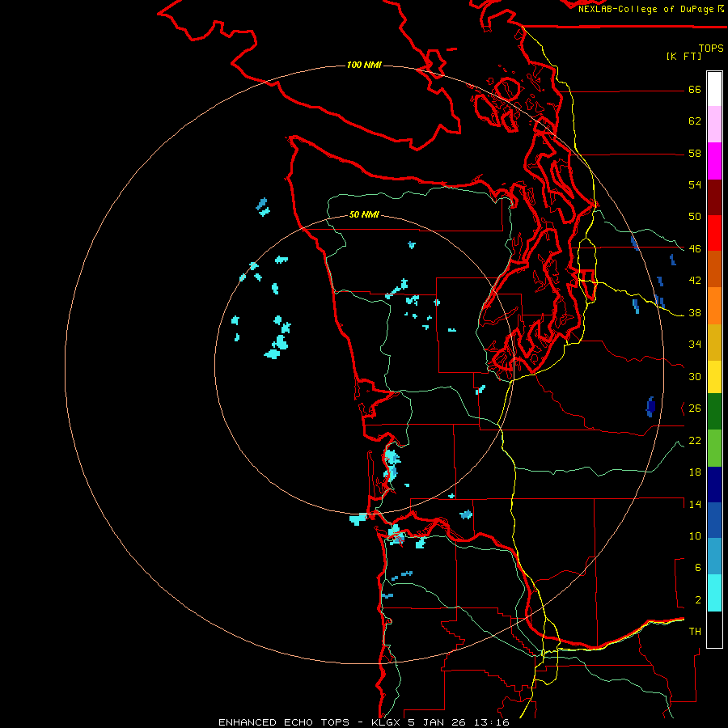Click the "18" scale value

tap(695, 472)
